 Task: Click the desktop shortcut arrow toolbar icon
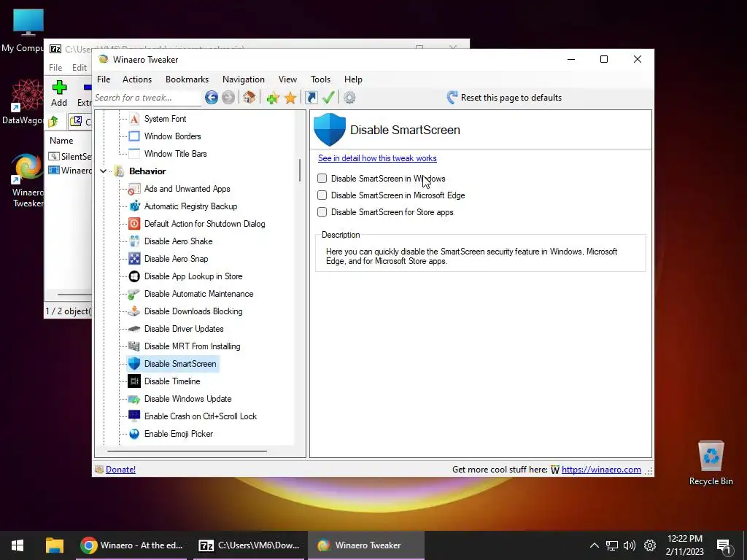click(x=311, y=98)
